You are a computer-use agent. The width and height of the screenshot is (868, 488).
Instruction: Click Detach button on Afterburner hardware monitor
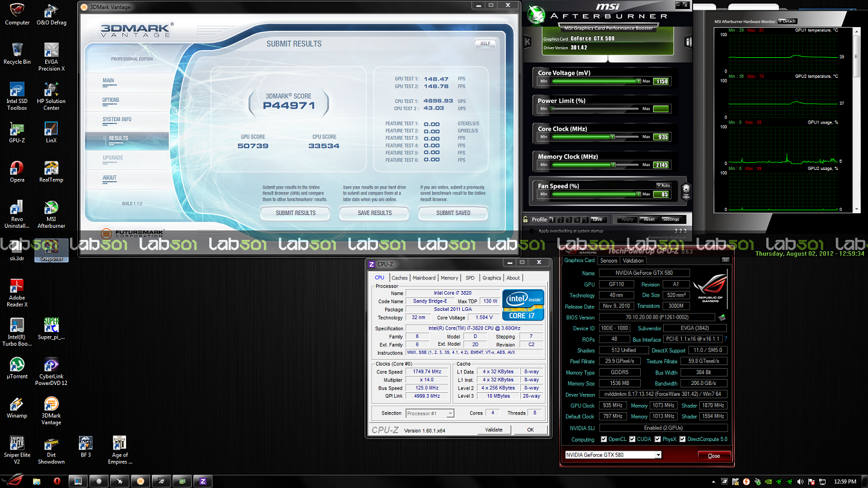[787, 21]
